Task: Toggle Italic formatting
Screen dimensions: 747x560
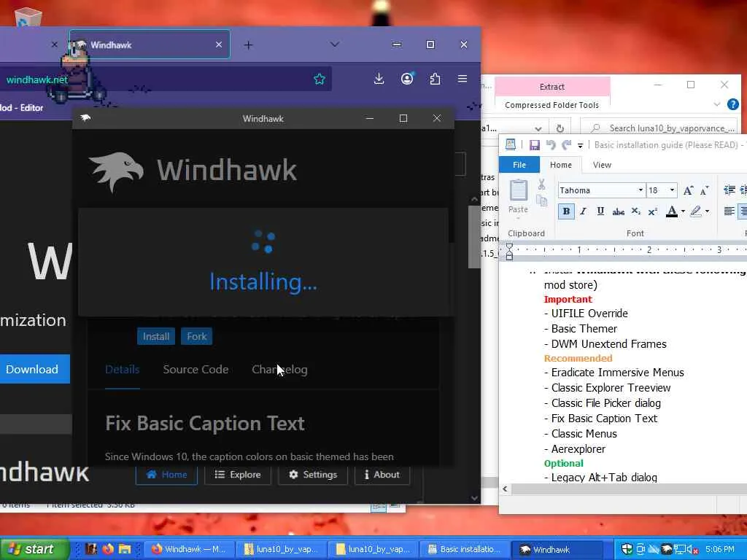Action: 583,211
